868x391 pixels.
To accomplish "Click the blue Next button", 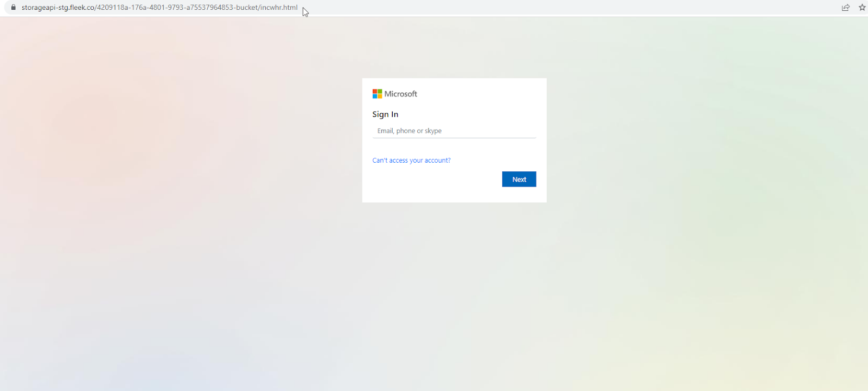I will [519, 180].
